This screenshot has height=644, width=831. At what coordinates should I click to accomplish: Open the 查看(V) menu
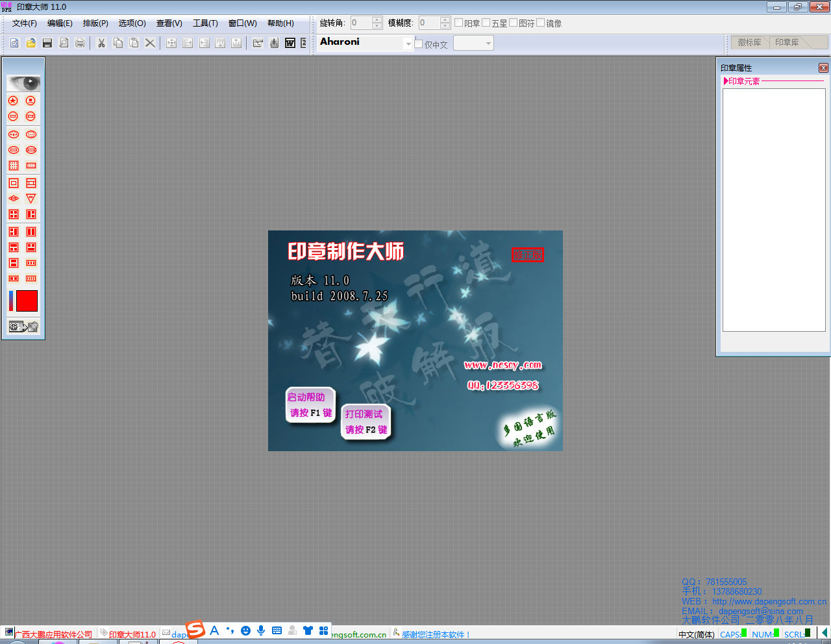[x=169, y=23]
